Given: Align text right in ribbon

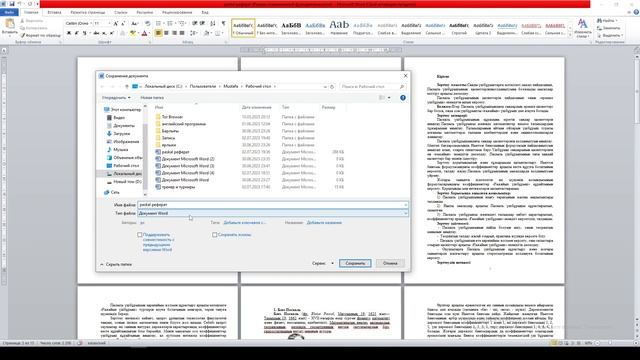Looking at the screenshot, I should (174, 33).
